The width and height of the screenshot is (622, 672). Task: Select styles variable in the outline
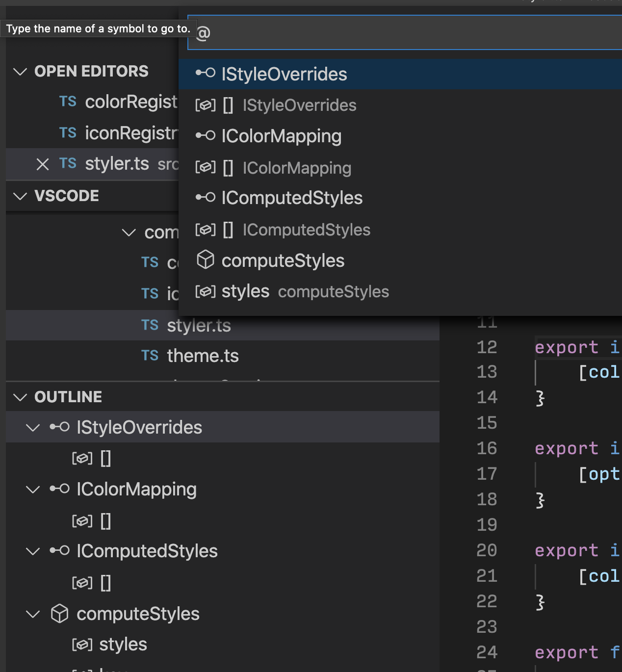pos(223,644)
